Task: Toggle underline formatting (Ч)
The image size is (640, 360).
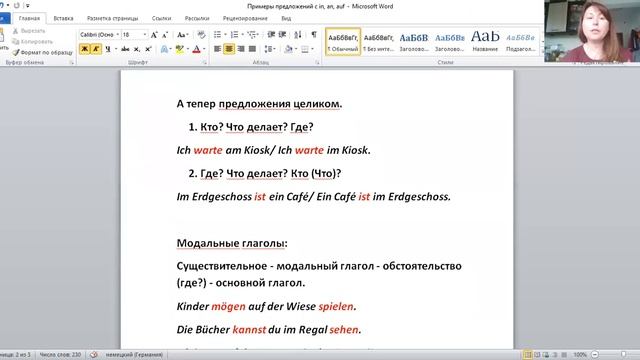Action: 108,49
